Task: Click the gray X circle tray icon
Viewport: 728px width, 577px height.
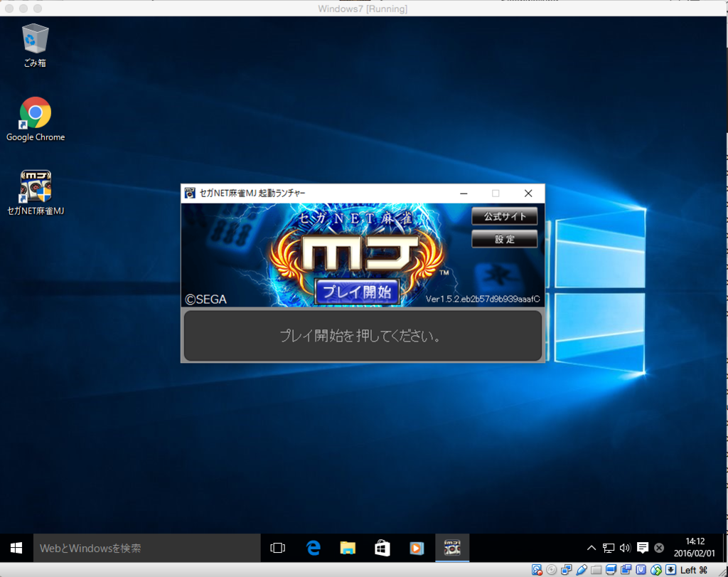Action: click(x=659, y=549)
